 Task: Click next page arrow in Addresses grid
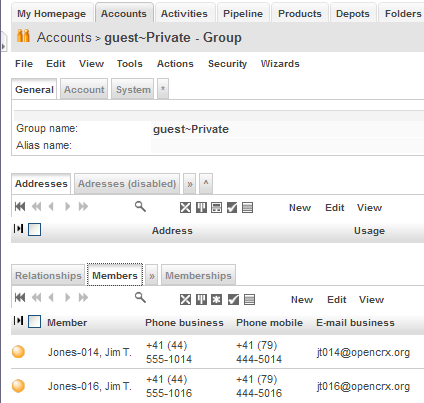67,207
